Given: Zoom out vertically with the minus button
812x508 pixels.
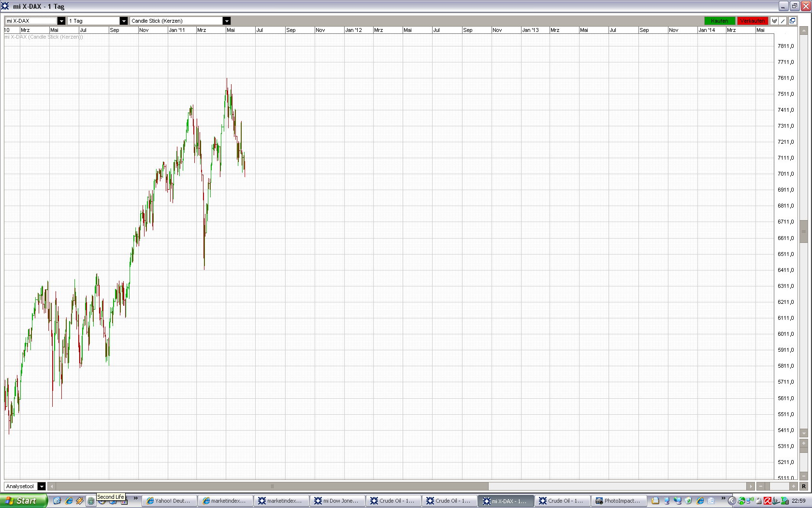Looking at the screenshot, I should (804, 476).
